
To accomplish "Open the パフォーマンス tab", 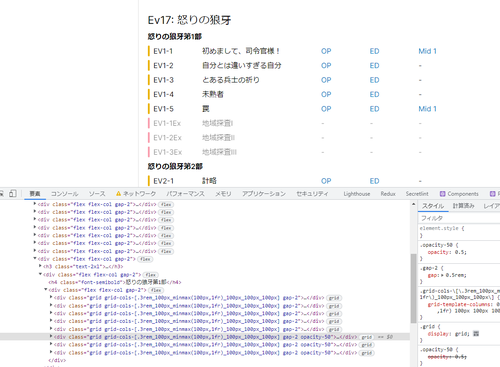I will (x=185, y=194).
